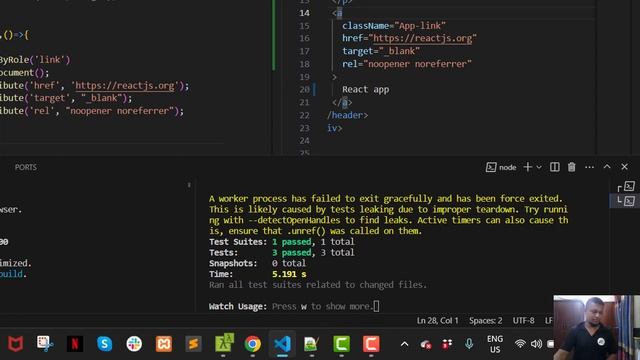The width and height of the screenshot is (640, 360).
Task: Kill terminal with the trash icon
Action: click(571, 167)
